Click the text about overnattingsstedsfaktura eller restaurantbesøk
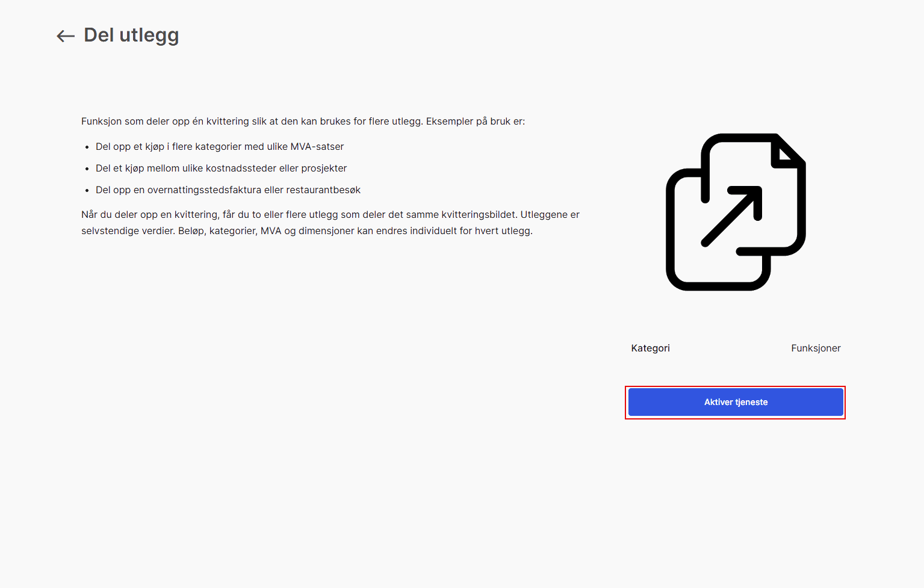The image size is (924, 588). (x=228, y=190)
